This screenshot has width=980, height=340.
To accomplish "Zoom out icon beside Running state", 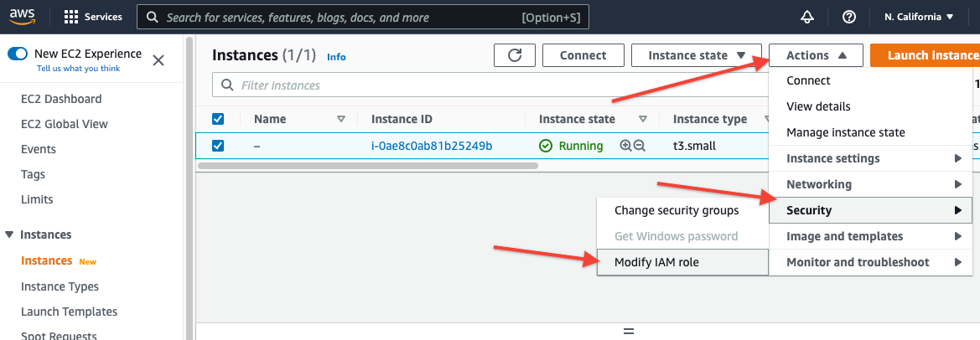I will [640, 146].
